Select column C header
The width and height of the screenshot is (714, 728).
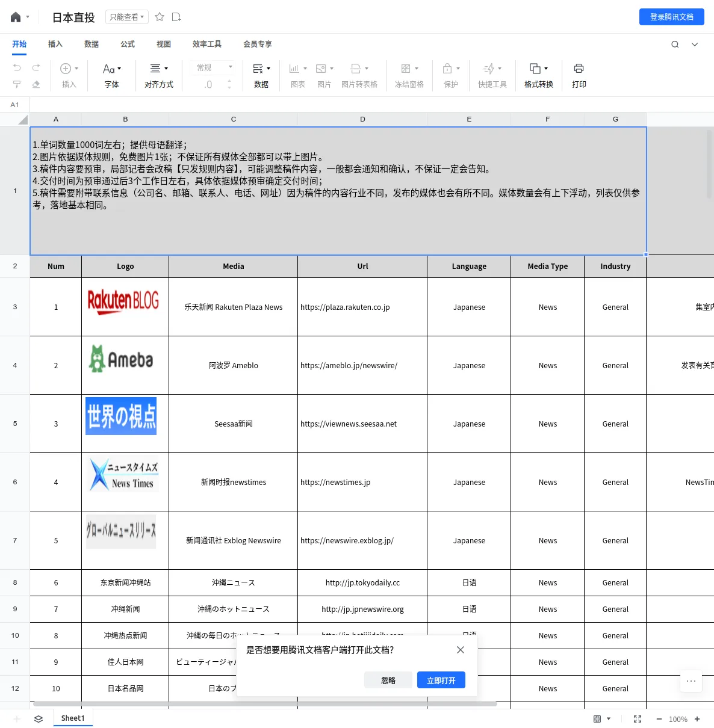point(234,119)
